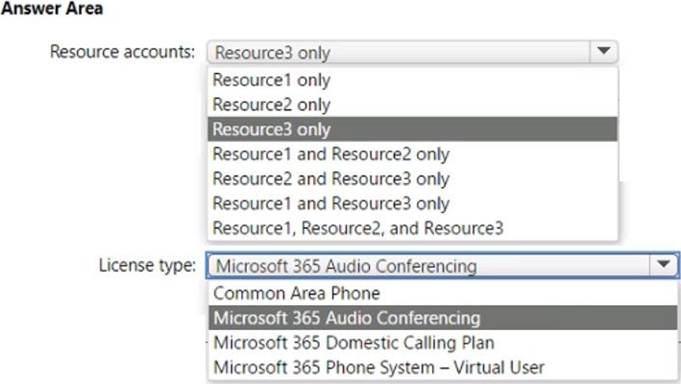The height and width of the screenshot is (384, 681).
Task: Click Resource3 text in closed combo box
Action: tap(254, 53)
